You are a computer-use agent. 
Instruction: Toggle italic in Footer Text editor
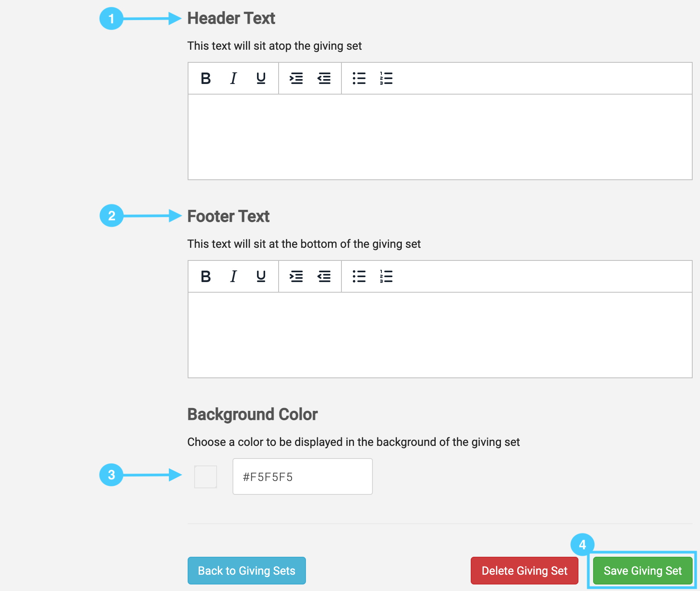[x=233, y=276]
